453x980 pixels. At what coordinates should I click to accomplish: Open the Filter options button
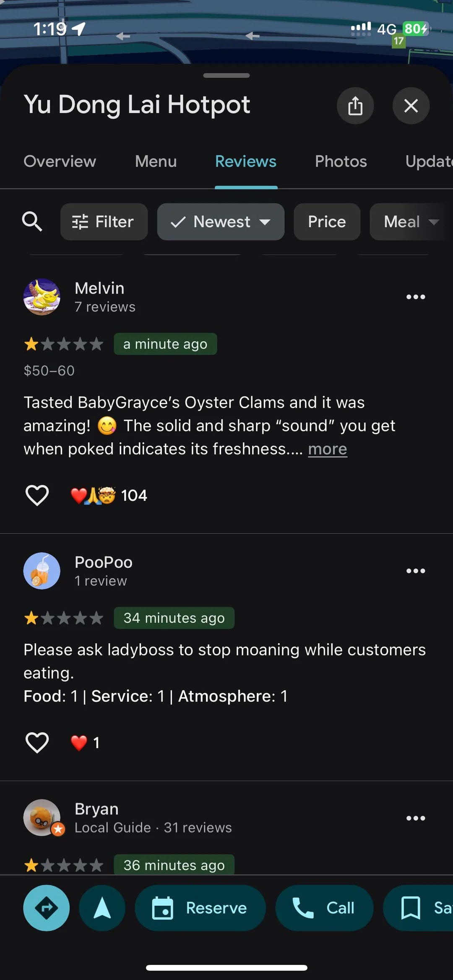point(104,221)
